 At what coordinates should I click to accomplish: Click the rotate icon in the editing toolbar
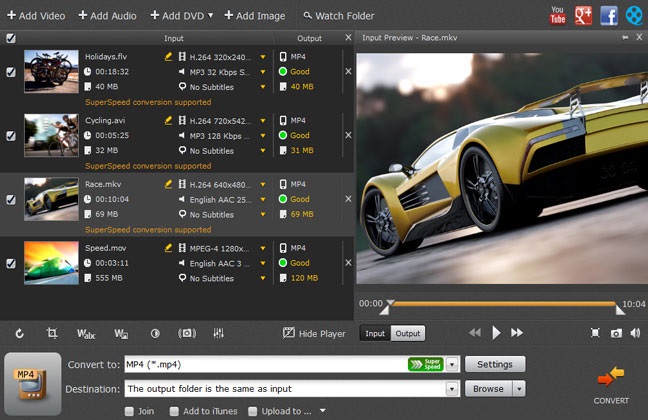(x=20, y=333)
